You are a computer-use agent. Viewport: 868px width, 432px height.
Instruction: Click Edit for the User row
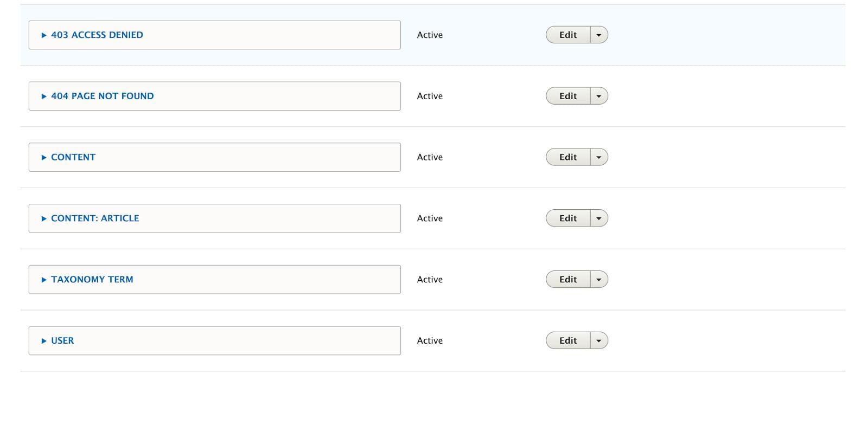tap(568, 341)
